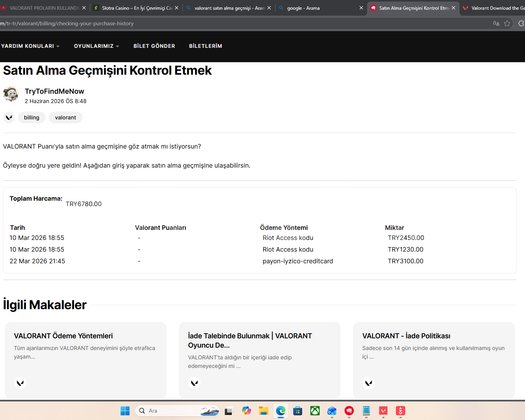Close the first VALORANT PROLARIN tab
Image resolution: width=525 pixels, height=420 pixels.
click(x=84, y=8)
